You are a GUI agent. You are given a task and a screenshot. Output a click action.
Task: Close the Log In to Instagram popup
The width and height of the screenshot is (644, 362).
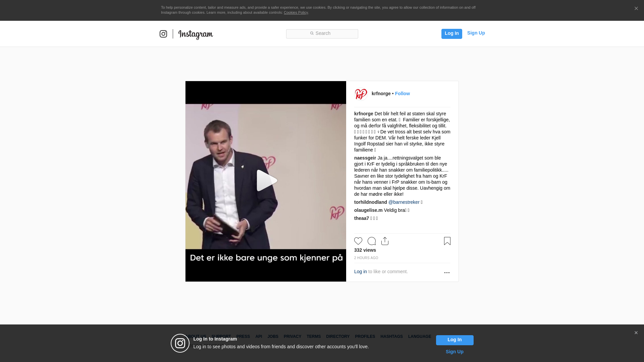(x=636, y=333)
